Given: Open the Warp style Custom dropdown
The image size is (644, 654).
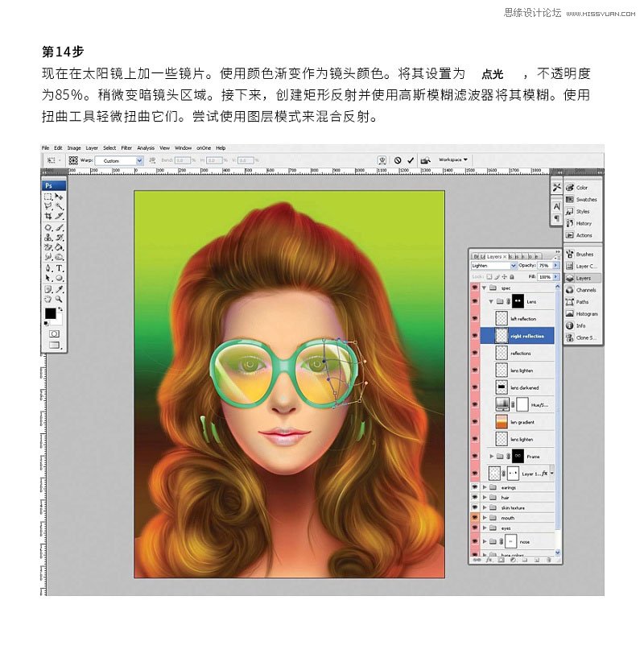Looking at the screenshot, I should (119, 160).
